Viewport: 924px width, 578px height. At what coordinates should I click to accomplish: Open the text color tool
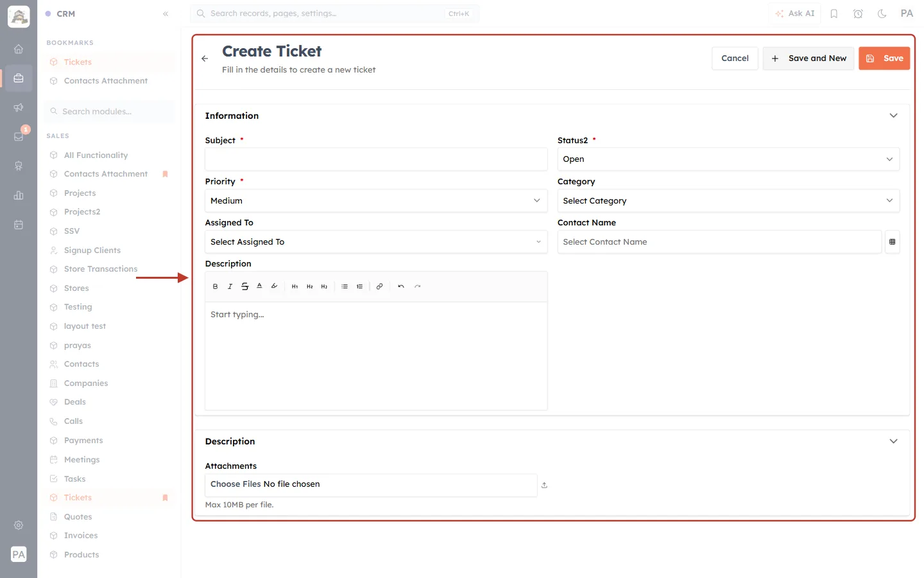pos(259,286)
